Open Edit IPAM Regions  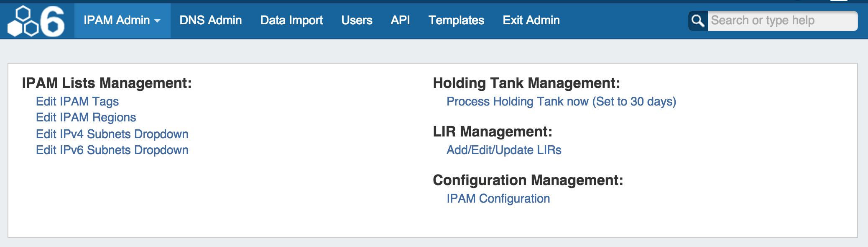pyautogui.click(x=86, y=117)
